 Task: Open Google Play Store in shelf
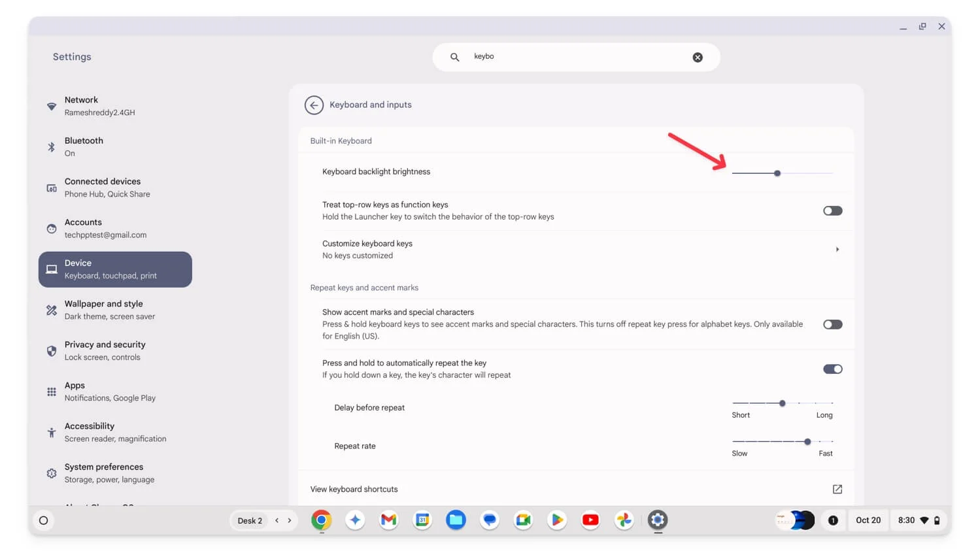pyautogui.click(x=557, y=520)
